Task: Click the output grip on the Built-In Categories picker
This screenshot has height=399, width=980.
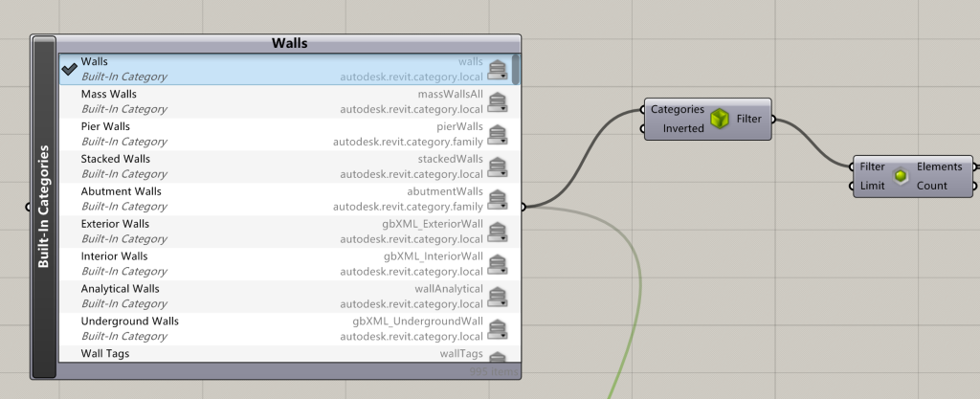Action: pyautogui.click(x=523, y=207)
